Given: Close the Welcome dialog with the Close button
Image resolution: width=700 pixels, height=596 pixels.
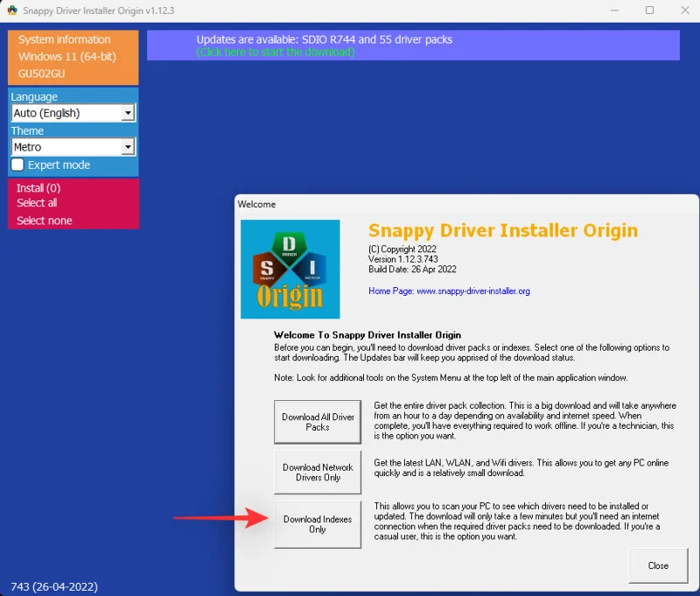Looking at the screenshot, I should click(658, 565).
